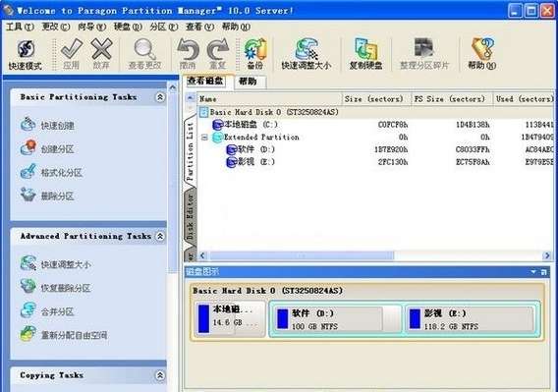
Task: Open the 硬盘 menu in the menu bar
Action: point(128,27)
